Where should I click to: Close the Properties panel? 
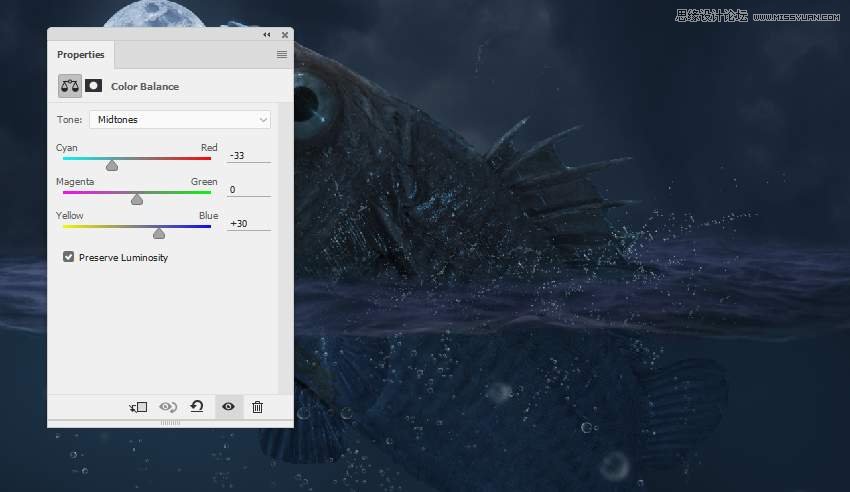[284, 35]
